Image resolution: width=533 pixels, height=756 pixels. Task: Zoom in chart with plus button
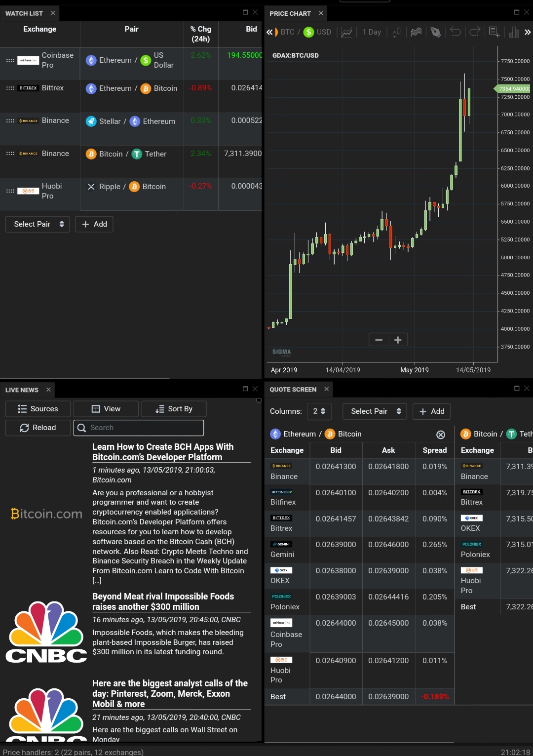398,340
